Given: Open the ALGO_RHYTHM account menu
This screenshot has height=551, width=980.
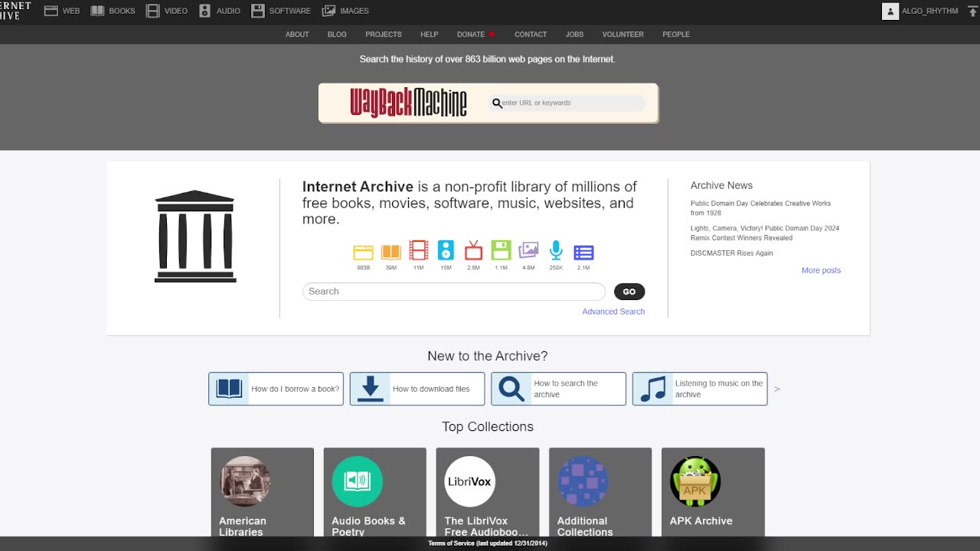Looking at the screenshot, I should (x=920, y=11).
